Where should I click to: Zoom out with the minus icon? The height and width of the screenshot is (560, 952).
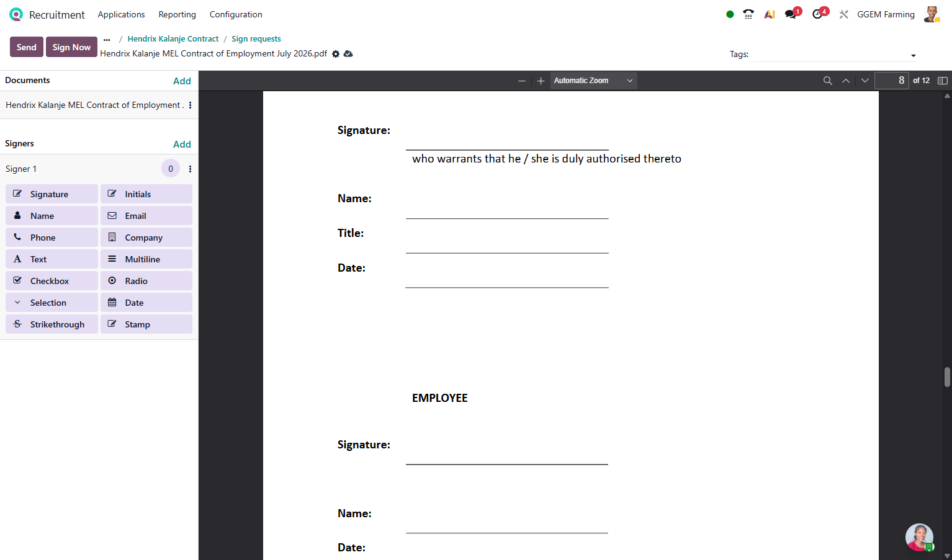522,81
